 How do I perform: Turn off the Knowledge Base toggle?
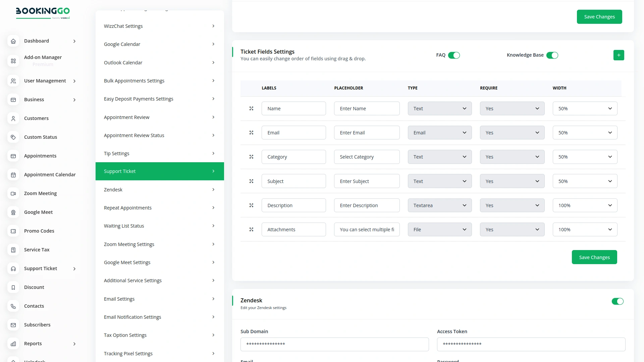pyautogui.click(x=552, y=55)
